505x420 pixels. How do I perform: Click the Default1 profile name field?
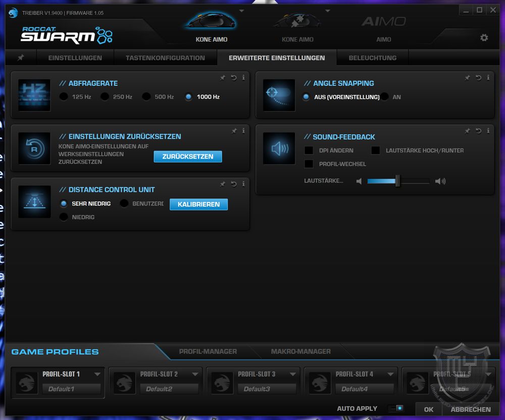point(71,389)
